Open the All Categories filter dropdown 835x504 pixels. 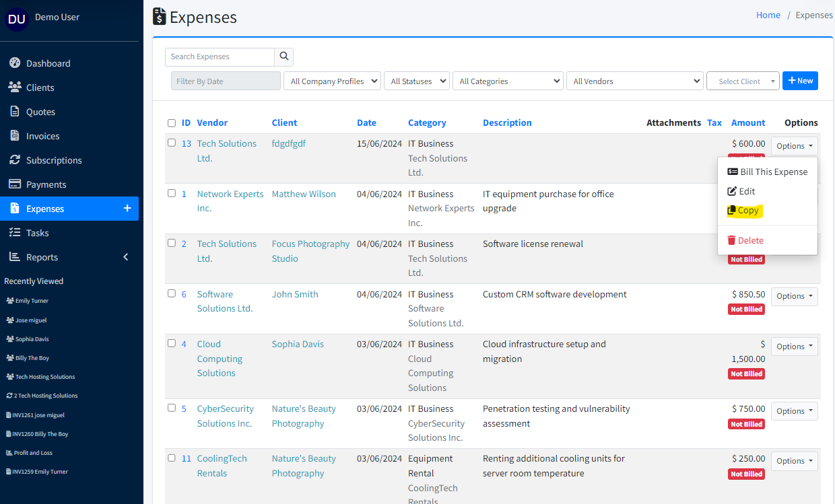(508, 81)
